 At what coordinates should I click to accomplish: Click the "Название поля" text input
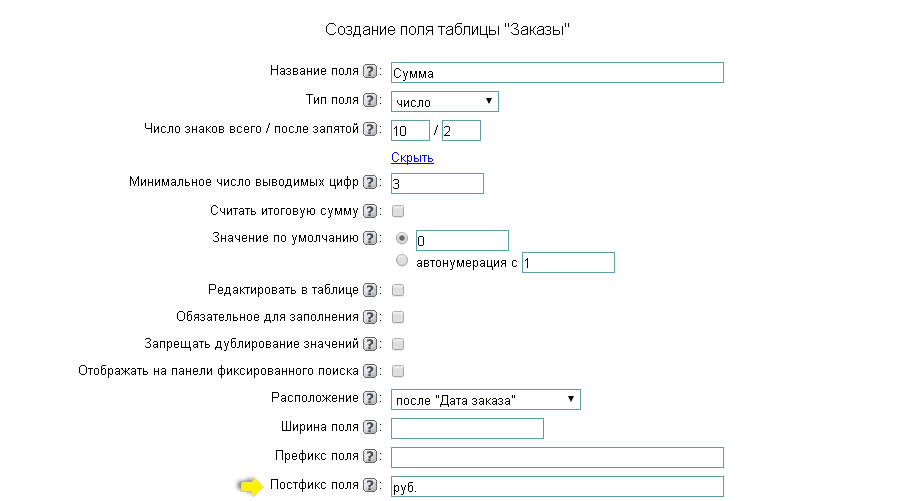click(556, 72)
